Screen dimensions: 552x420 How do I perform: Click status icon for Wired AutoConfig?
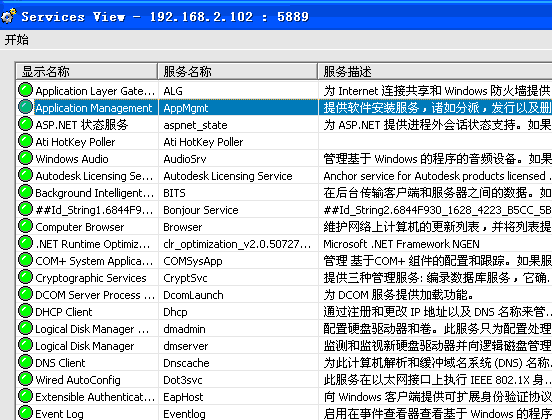(25, 379)
